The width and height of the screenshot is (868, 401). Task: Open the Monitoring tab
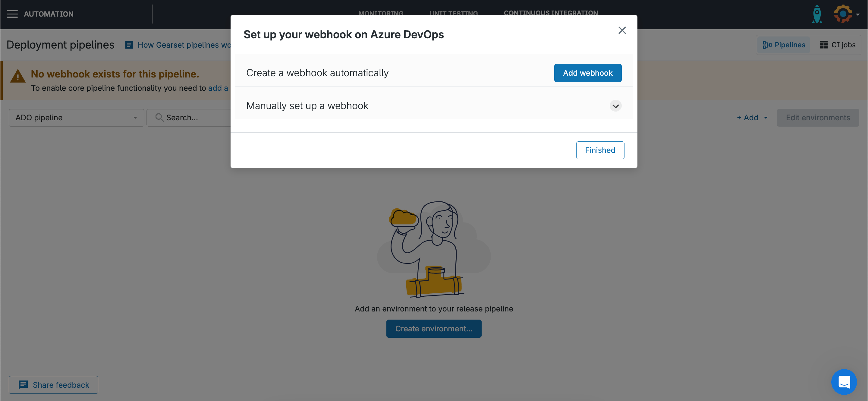click(x=381, y=12)
